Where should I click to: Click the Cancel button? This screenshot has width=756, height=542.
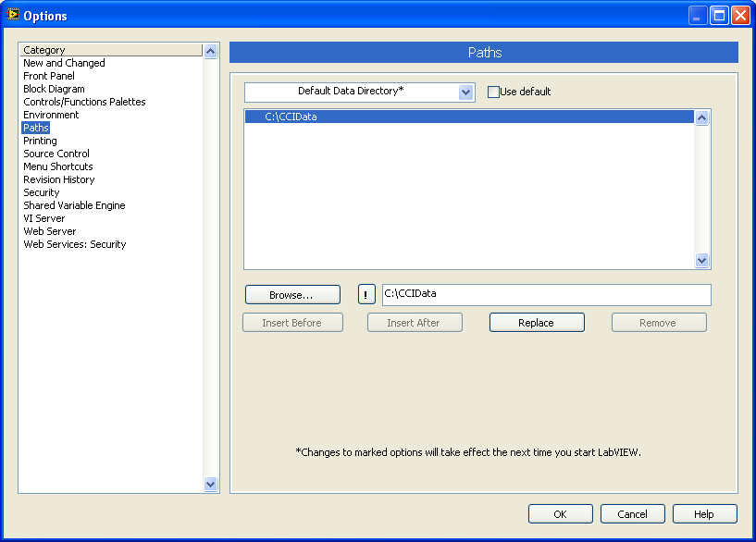click(x=633, y=514)
